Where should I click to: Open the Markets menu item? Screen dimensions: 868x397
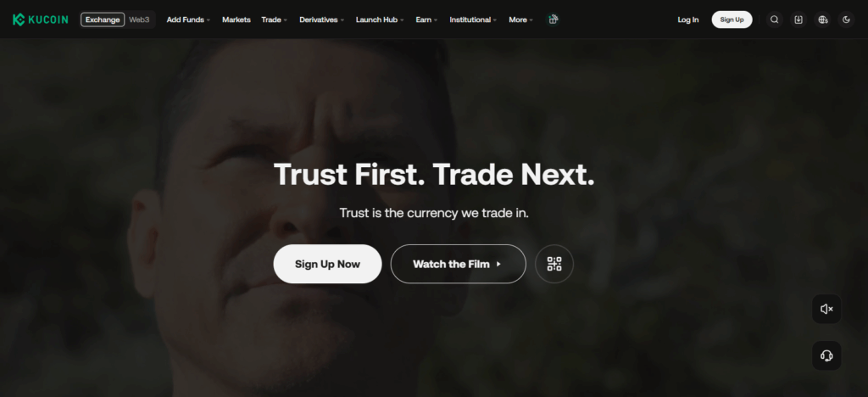pos(236,20)
